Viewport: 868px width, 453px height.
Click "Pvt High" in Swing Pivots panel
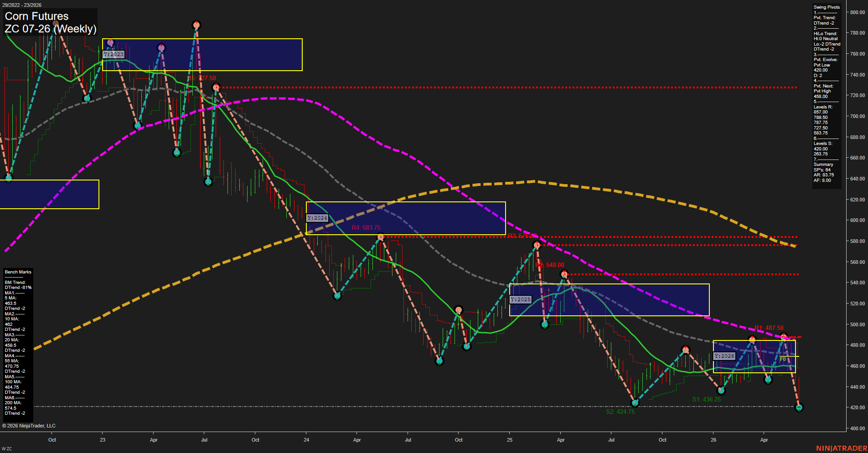[822, 91]
